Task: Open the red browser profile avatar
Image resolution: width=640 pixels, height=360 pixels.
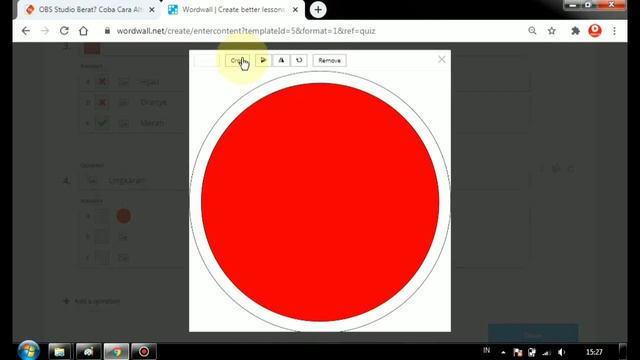Action: 595,31
